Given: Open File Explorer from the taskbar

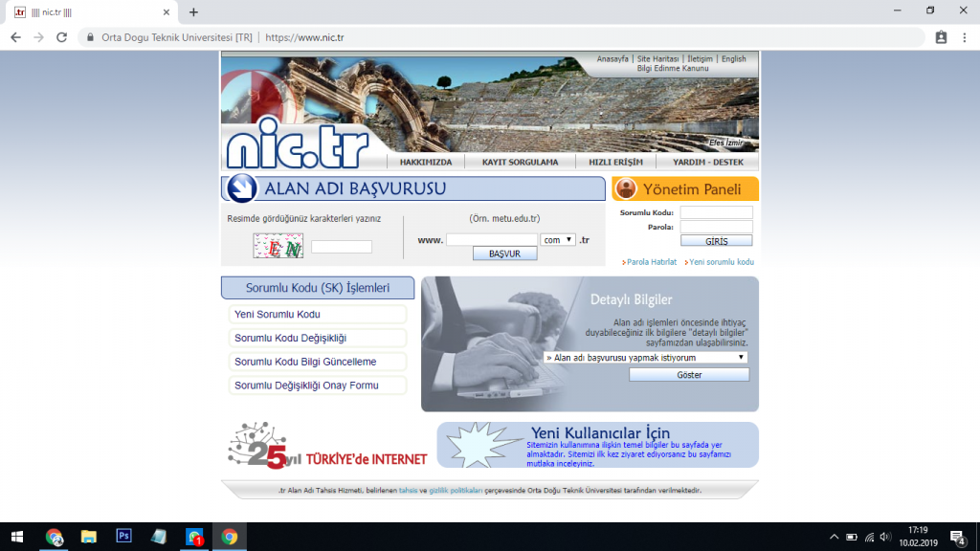Looking at the screenshot, I should pos(89,537).
